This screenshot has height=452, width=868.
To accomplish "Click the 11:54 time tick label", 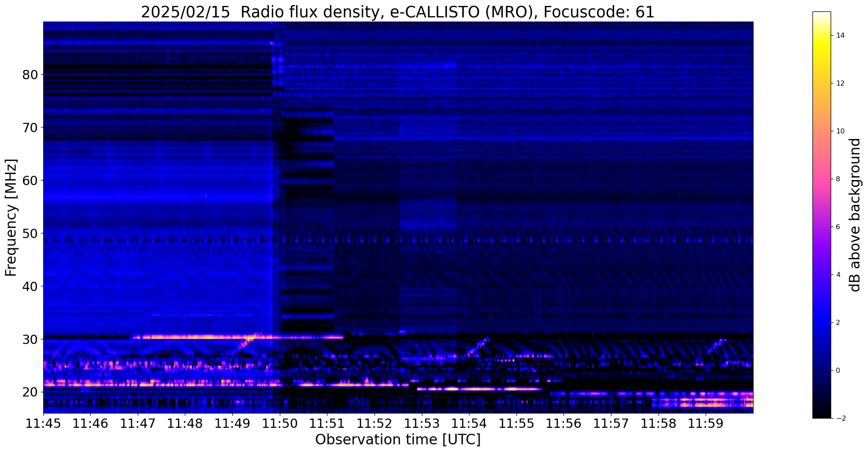I will click(x=469, y=424).
